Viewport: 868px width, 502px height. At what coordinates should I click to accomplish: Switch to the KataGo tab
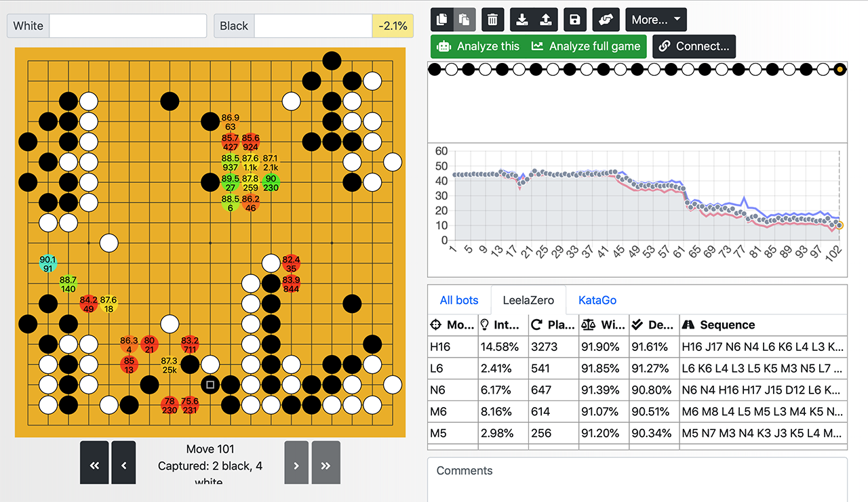(x=597, y=300)
